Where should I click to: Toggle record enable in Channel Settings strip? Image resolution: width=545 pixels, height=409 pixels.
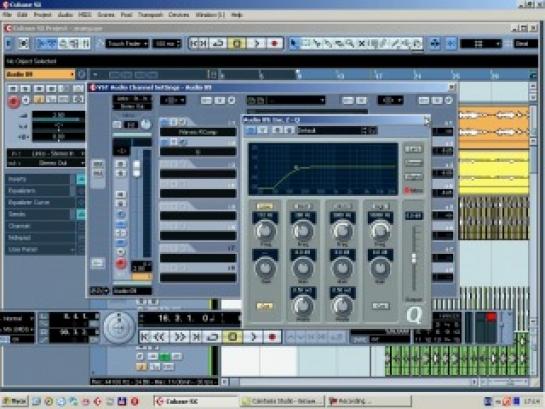tap(120, 263)
